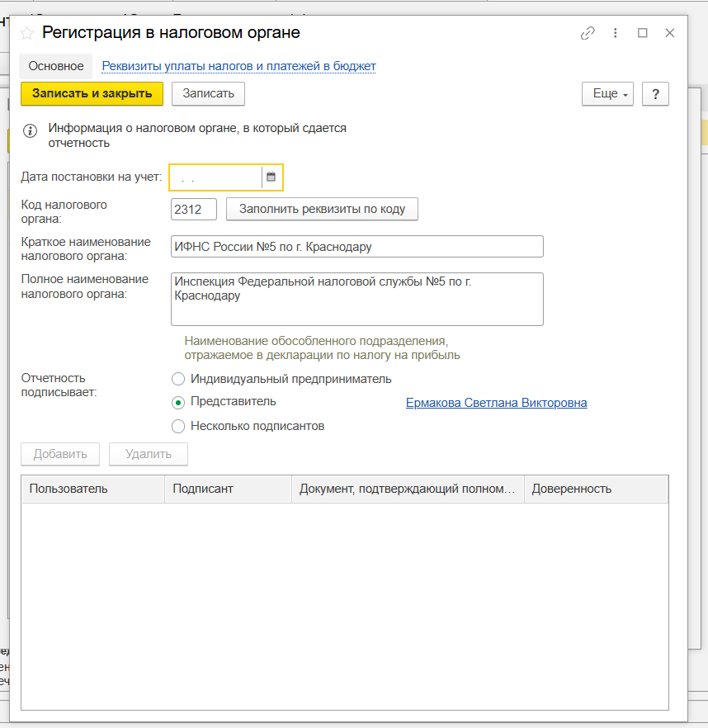Edit full name Инспекция Федеральной налоговой службы field
The image size is (708, 728).
[x=357, y=299]
